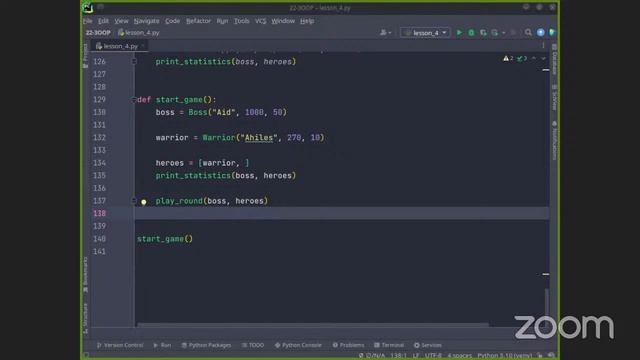Click 22-3OOP project breadcrumb
The image size is (640, 360).
[x=98, y=33]
